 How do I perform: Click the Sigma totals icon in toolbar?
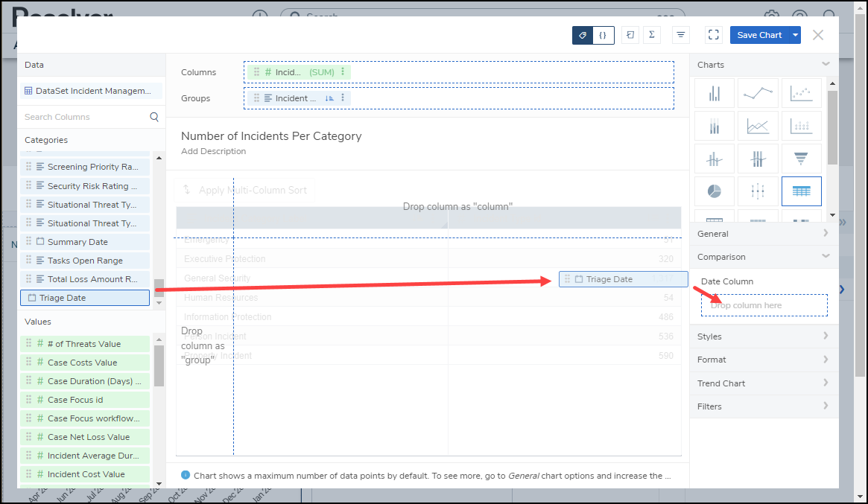coord(652,35)
